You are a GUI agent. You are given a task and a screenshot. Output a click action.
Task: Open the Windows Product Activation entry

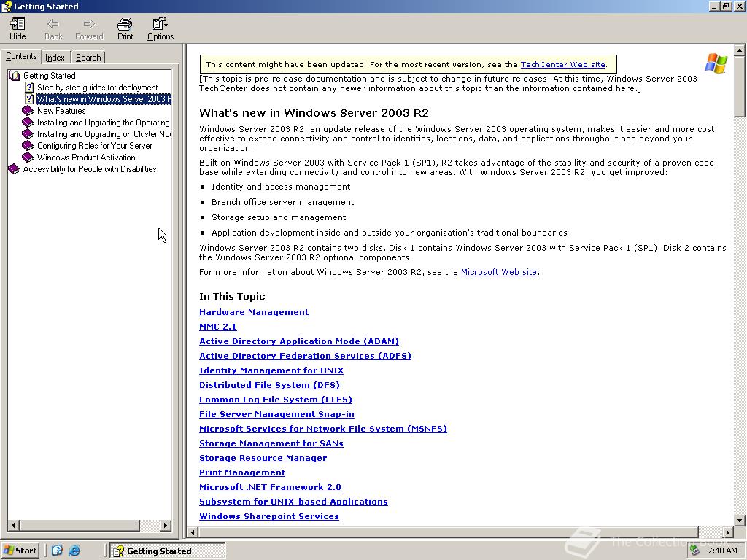tap(86, 157)
